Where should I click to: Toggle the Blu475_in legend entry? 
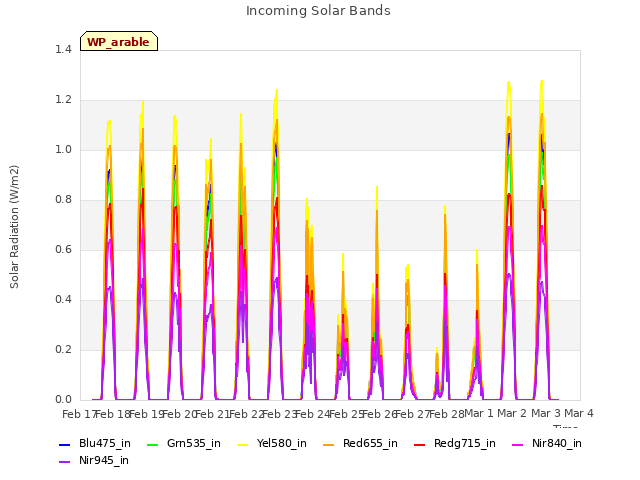pos(95,444)
